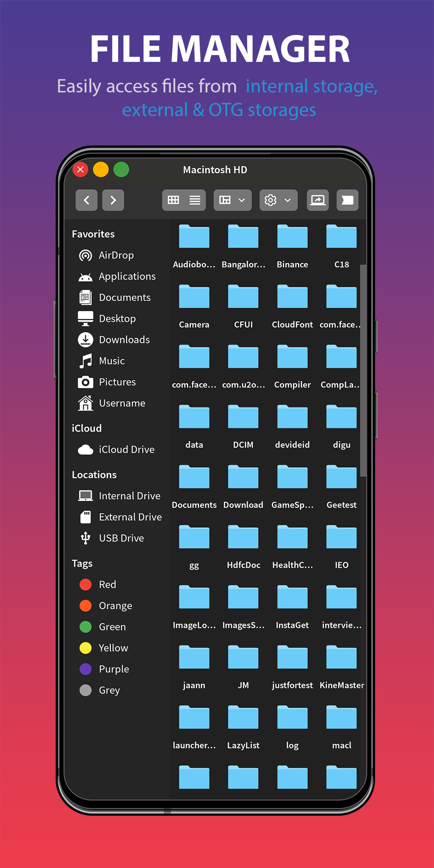Viewport: 434px width, 868px height.
Task: Open the HealthC… folder
Action: point(293,547)
